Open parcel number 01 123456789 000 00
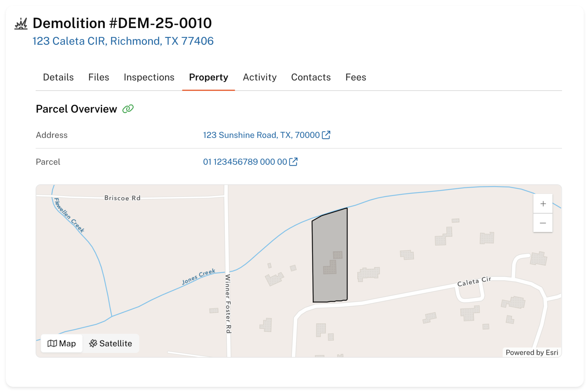The width and height of the screenshot is (588, 392). 245,162
